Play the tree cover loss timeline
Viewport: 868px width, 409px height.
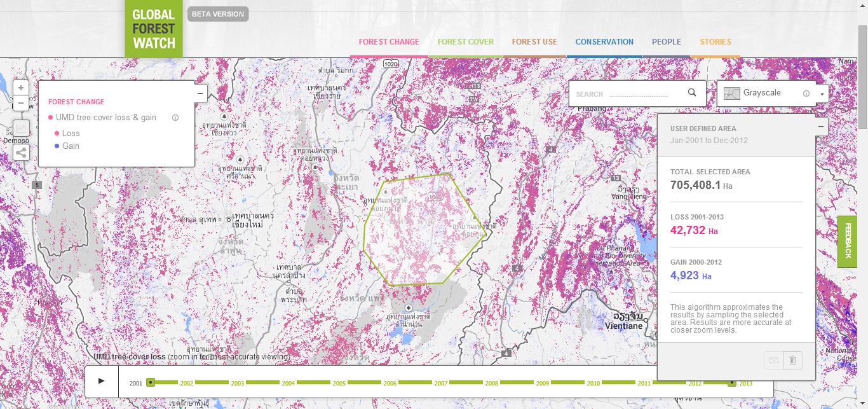tap(101, 381)
